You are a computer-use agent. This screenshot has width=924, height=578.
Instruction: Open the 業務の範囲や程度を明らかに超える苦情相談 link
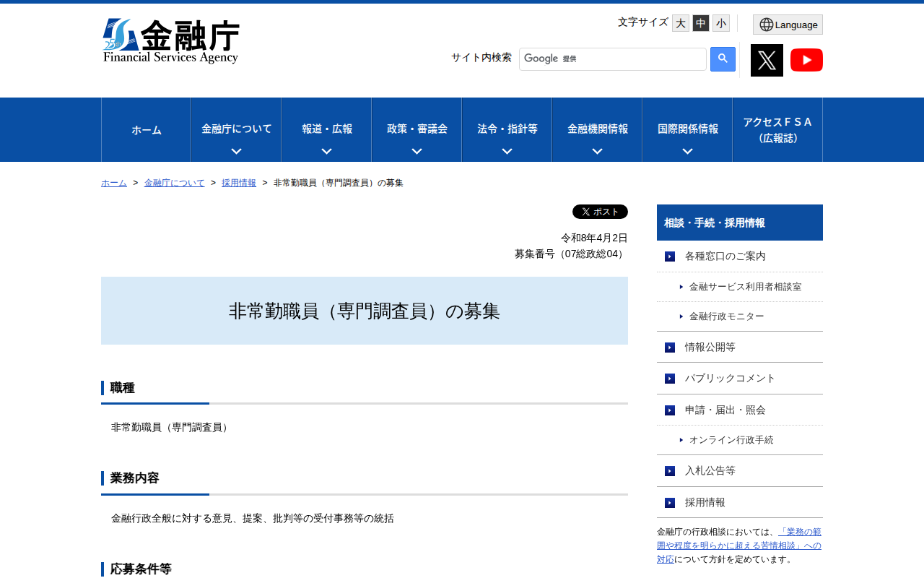pos(739,545)
